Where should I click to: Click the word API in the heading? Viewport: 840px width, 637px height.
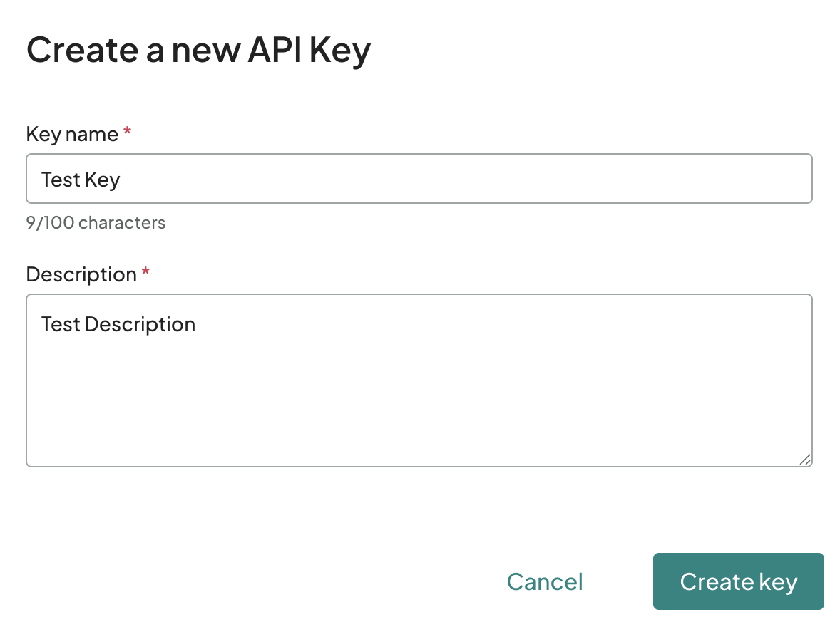tap(274, 51)
